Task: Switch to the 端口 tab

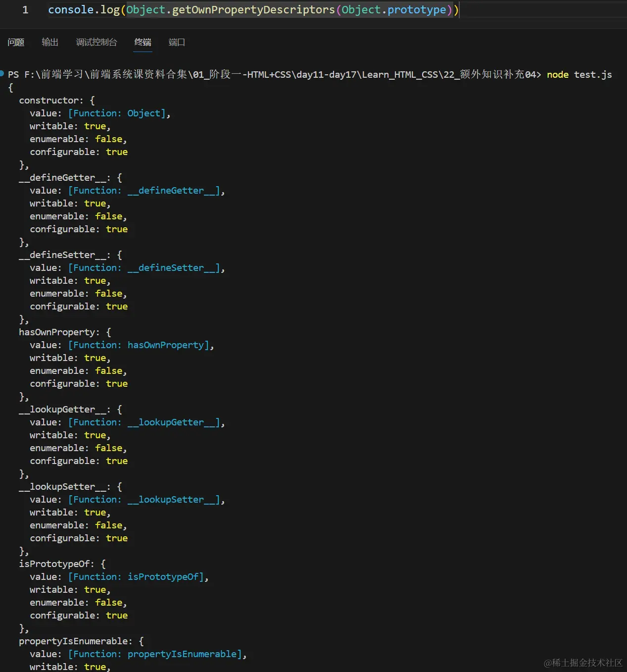Action: tap(177, 42)
